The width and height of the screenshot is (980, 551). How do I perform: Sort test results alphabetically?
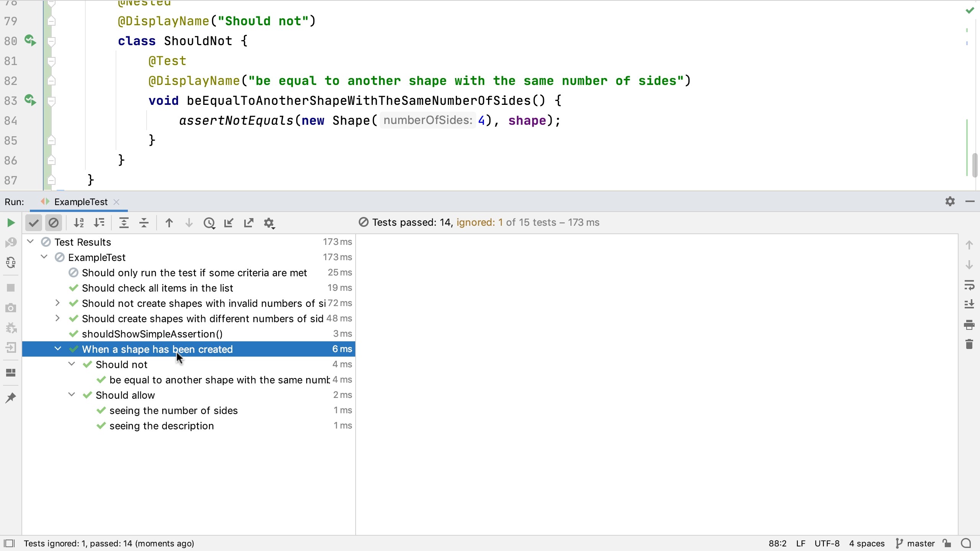point(79,223)
